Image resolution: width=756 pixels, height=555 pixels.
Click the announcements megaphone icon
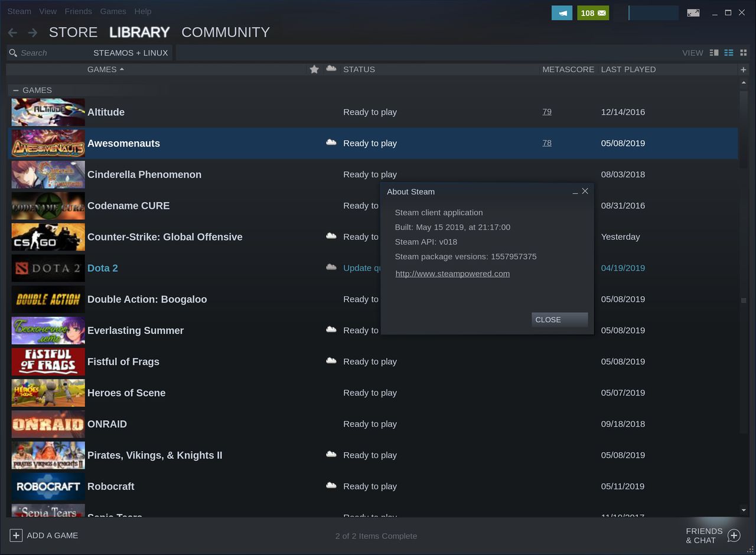tap(562, 12)
